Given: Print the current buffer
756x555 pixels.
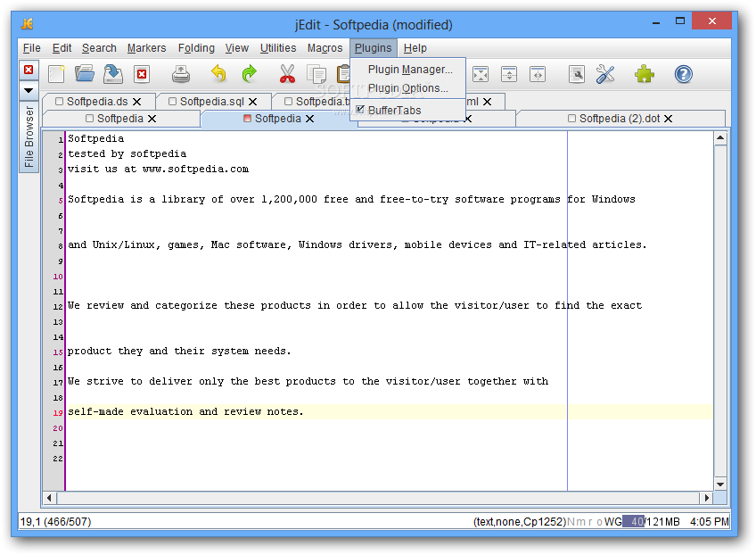Looking at the screenshot, I should coord(181,74).
